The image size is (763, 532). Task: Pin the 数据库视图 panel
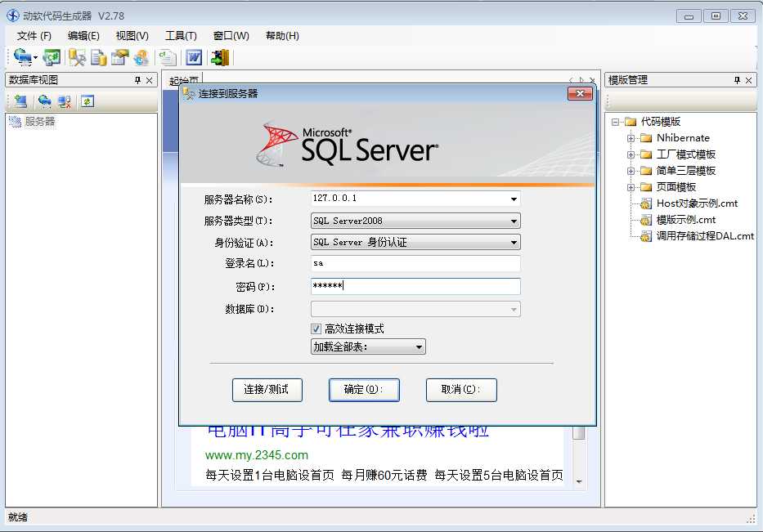point(137,80)
